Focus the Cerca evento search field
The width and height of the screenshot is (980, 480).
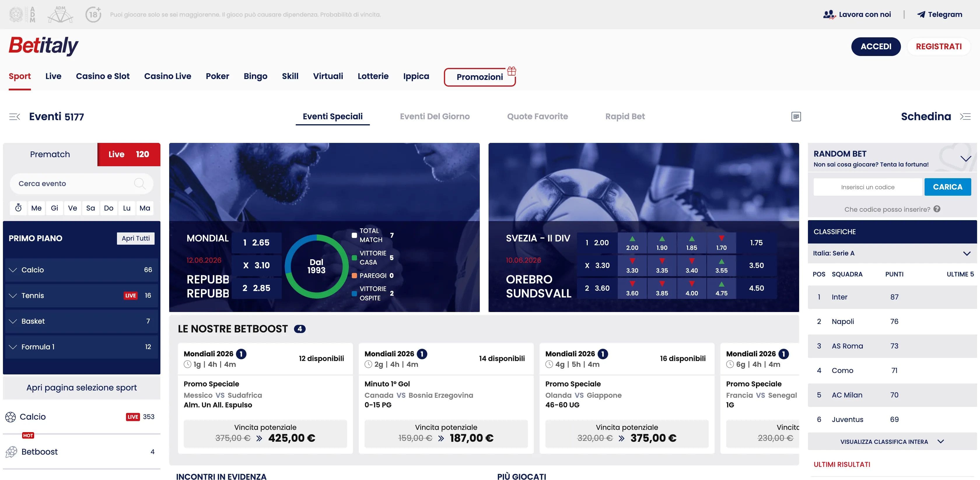[x=81, y=184]
